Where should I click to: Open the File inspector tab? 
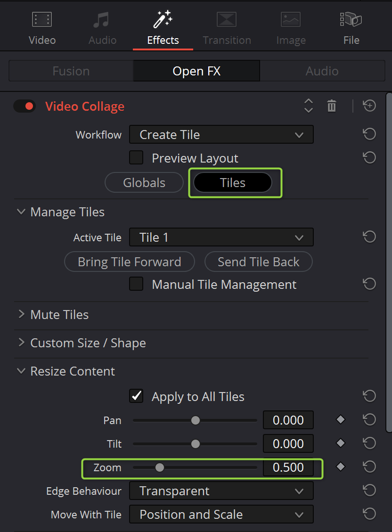coord(351,27)
